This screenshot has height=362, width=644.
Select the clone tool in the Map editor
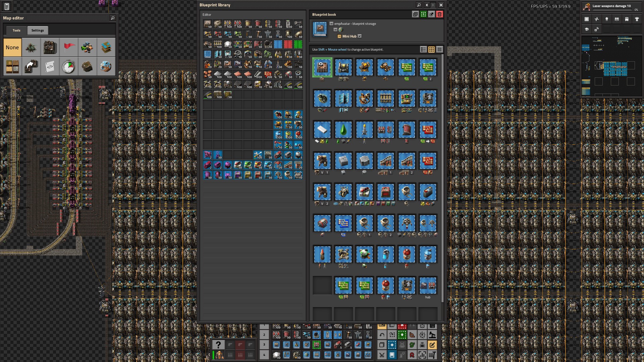[x=31, y=66]
